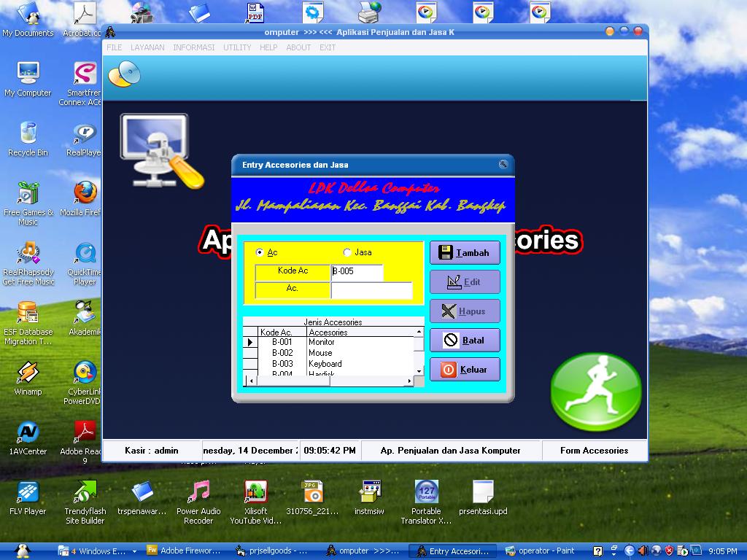Open Xilisoft YouTube Video icon
The height and width of the screenshot is (560, 747).
point(256,503)
